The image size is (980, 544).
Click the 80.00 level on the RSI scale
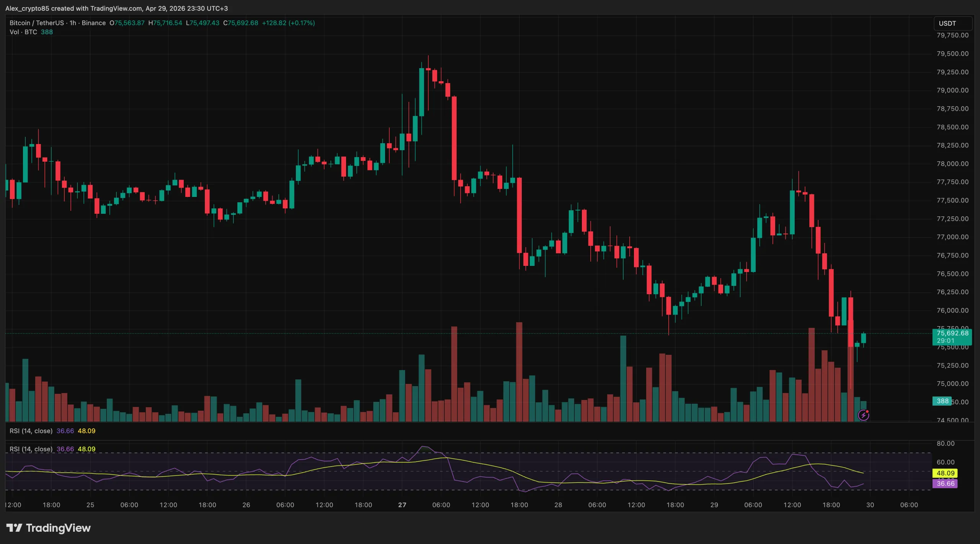945,444
